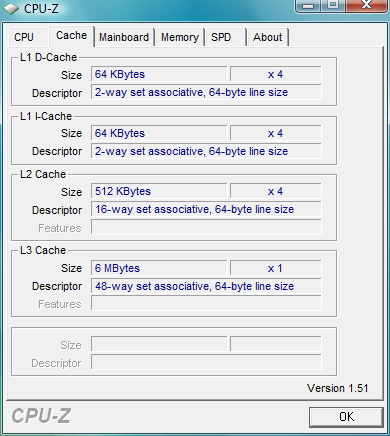The image size is (390, 436).
Task: Open the Mainboard tab
Action: [124, 37]
